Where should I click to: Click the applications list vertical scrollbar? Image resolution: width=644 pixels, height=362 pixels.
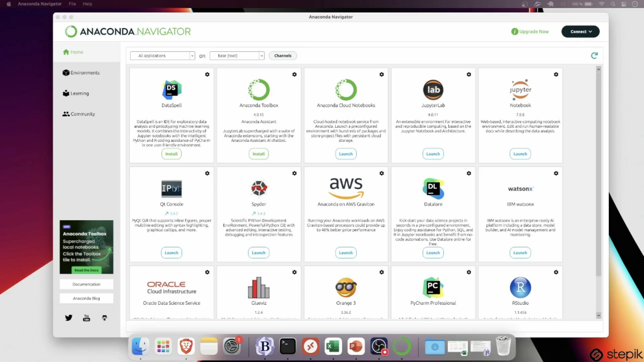click(598, 174)
